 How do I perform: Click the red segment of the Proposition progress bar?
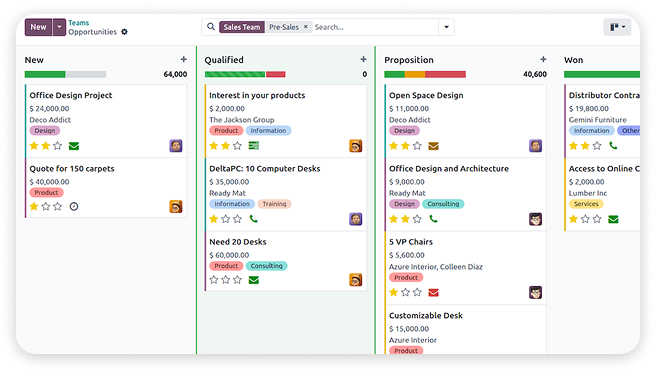[x=445, y=74]
